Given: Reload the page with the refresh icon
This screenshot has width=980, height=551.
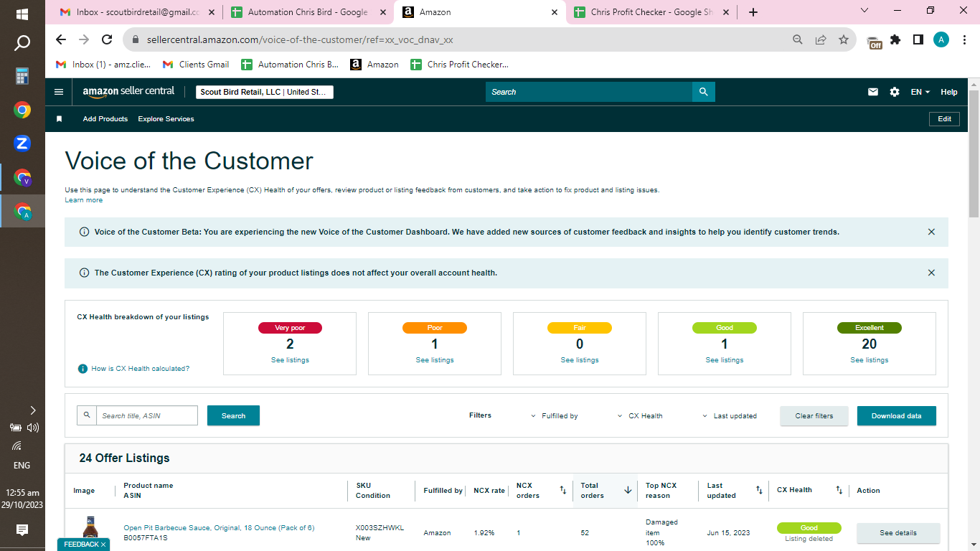Looking at the screenshot, I should (107, 40).
